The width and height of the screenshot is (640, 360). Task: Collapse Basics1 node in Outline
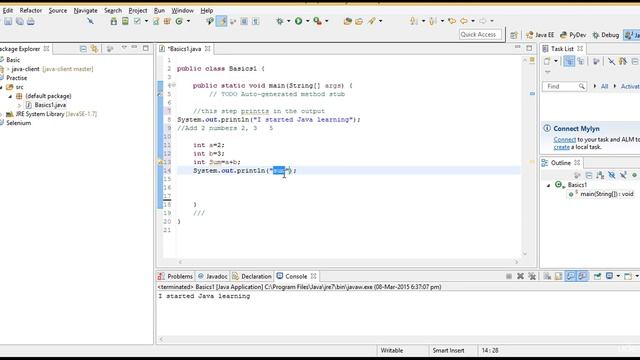pos(549,185)
